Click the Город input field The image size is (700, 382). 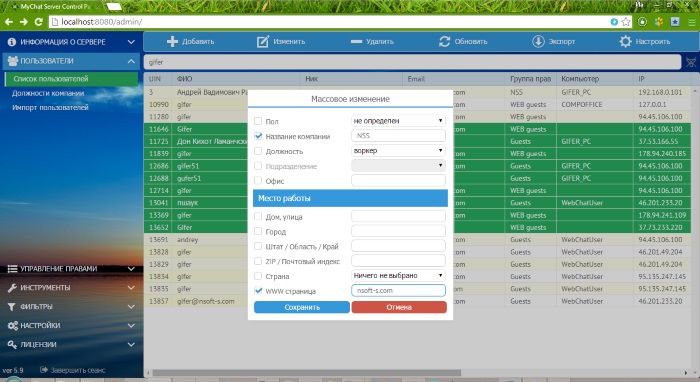click(398, 231)
